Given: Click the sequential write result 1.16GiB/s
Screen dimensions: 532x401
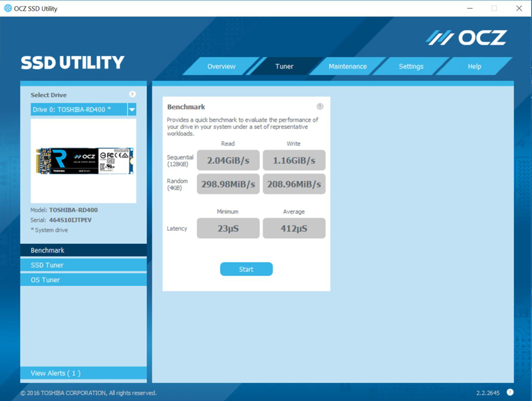Looking at the screenshot, I should 294,160.
